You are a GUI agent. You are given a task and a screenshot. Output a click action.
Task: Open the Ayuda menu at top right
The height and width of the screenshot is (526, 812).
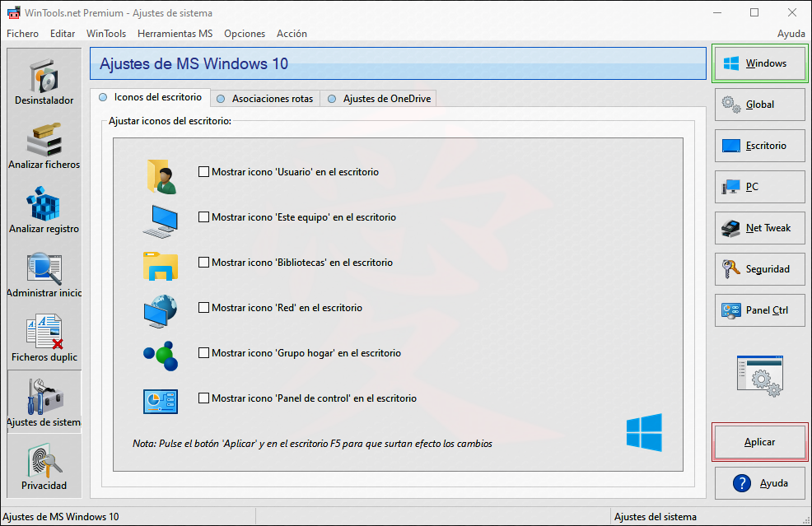point(791,34)
